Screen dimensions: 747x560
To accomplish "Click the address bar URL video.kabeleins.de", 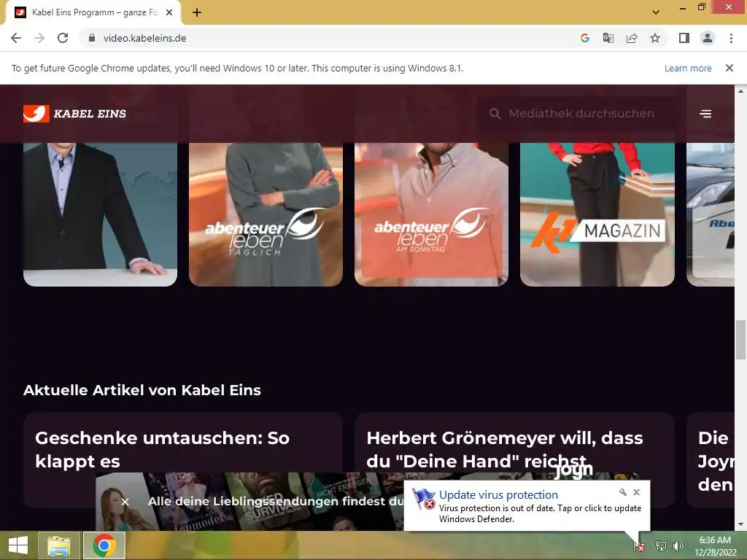I will 145,38.
